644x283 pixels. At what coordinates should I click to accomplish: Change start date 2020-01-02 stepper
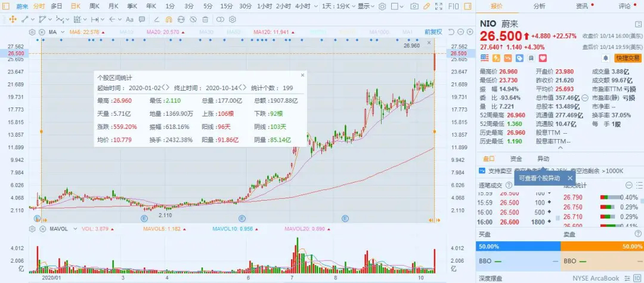click(x=166, y=88)
